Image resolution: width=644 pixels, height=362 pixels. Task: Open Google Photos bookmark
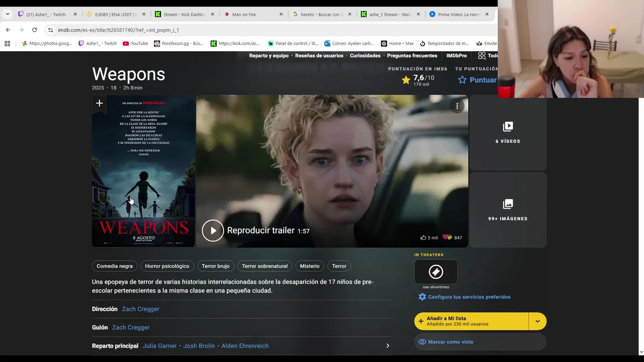click(x=47, y=44)
